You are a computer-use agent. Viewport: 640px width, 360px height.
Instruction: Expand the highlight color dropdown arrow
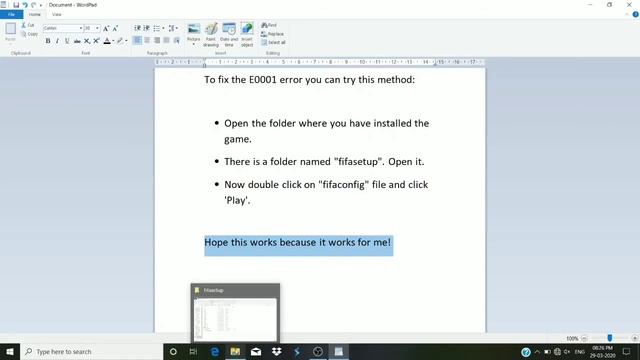click(x=126, y=41)
